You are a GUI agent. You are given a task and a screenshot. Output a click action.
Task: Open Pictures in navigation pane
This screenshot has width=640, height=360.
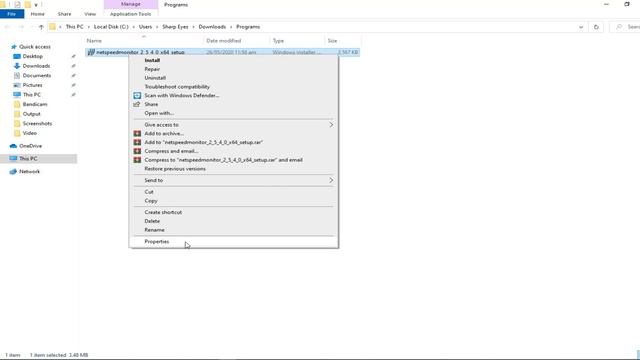(32, 85)
